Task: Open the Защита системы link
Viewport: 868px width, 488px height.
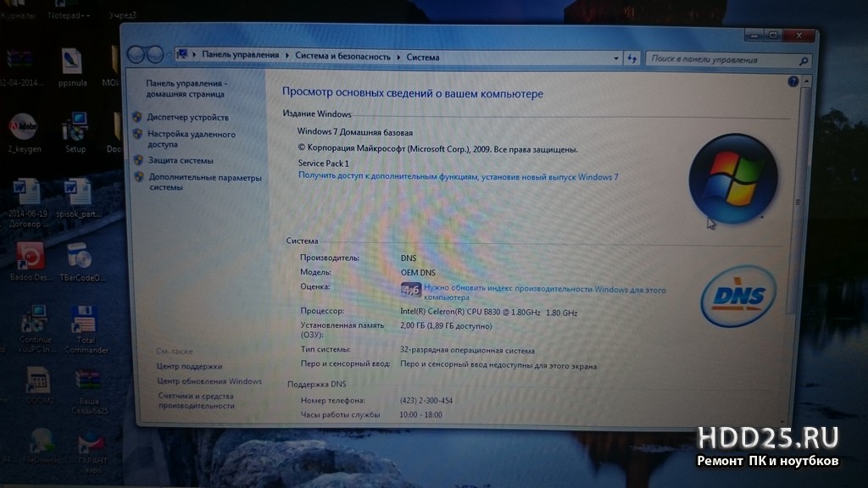Action: pyautogui.click(x=181, y=160)
